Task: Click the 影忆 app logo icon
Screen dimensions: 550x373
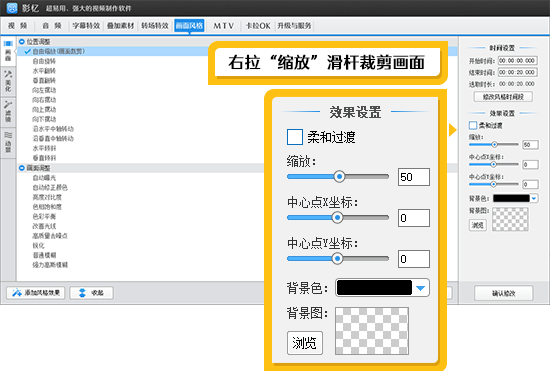Action: pos(12,8)
